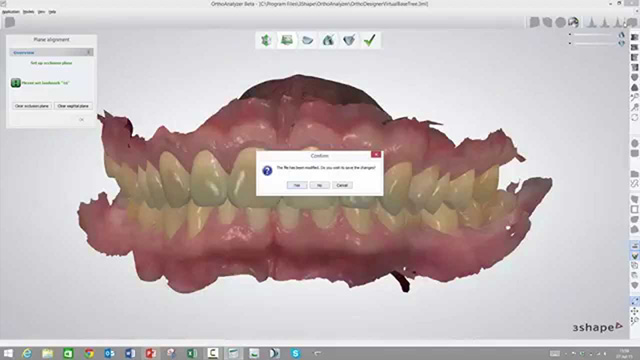The height and width of the screenshot is (360, 640).
Task: Open the Help menu
Action: pos(52,12)
